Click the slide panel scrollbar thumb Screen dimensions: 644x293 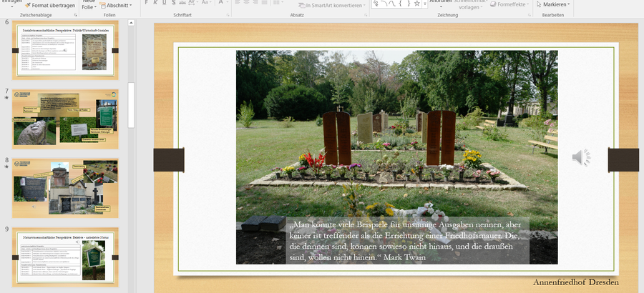coord(131,105)
